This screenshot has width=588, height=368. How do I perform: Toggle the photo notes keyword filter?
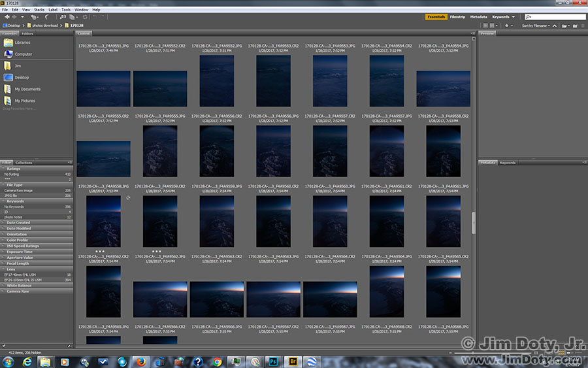point(37,217)
